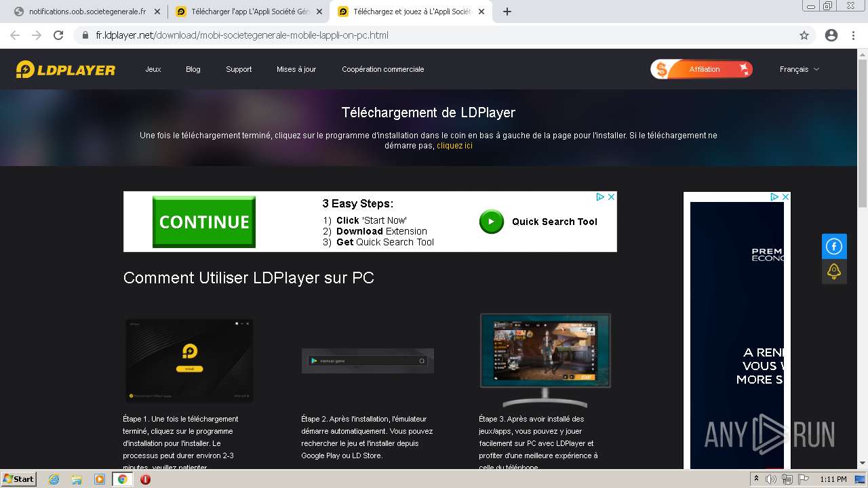Open Coopération commerciale menu item
The width and height of the screenshot is (868, 488).
(x=383, y=69)
